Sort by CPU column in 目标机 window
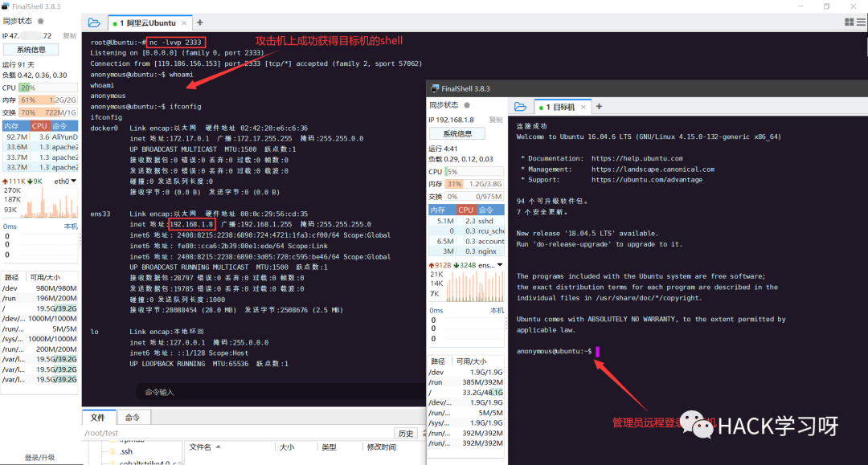 [466, 210]
